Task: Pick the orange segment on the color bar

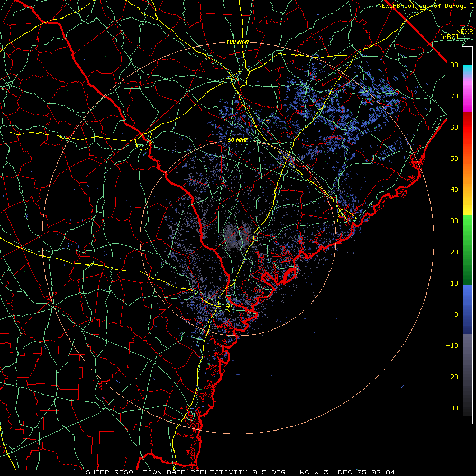Action: point(467,173)
